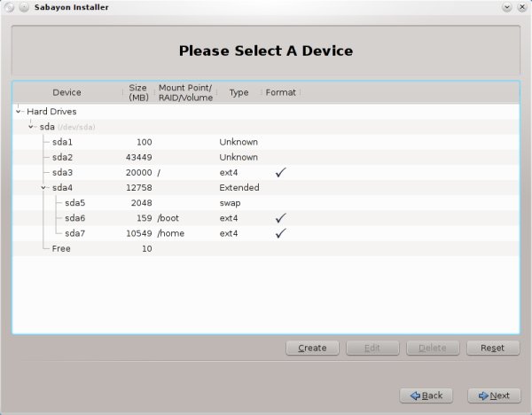Select the sda (/dev/sda) drive label
This screenshot has height=415, width=532.
(x=67, y=127)
